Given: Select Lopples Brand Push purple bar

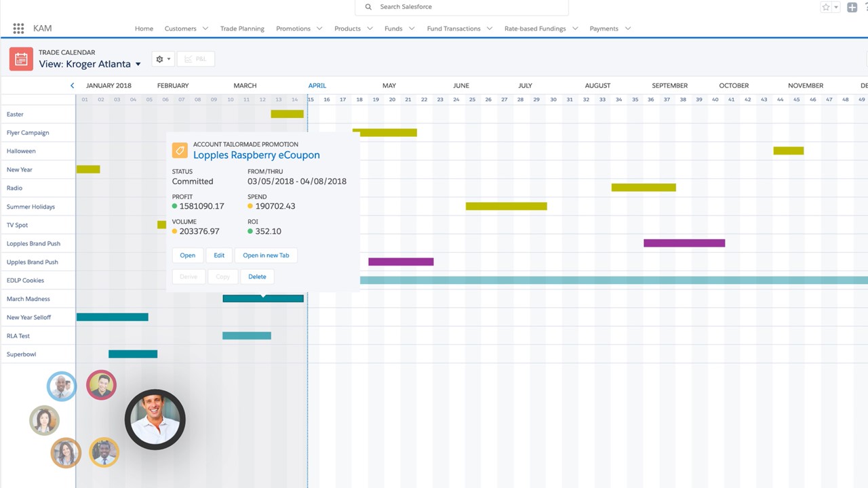Looking at the screenshot, I should coord(684,243).
